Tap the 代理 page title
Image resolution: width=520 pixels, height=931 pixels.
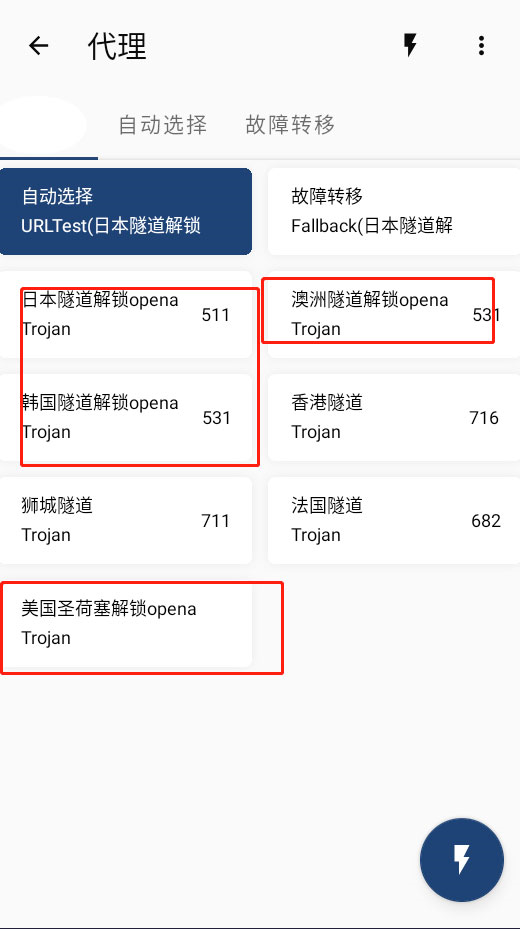[x=117, y=46]
